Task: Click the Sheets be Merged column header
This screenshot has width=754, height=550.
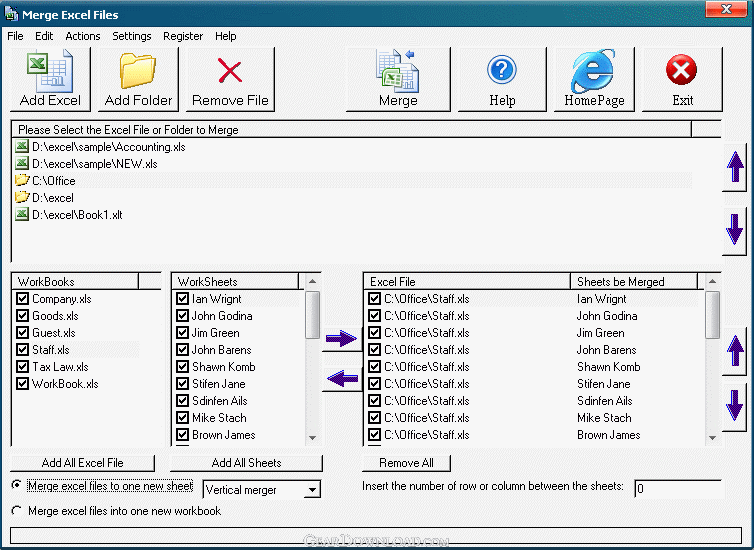Action: click(634, 281)
